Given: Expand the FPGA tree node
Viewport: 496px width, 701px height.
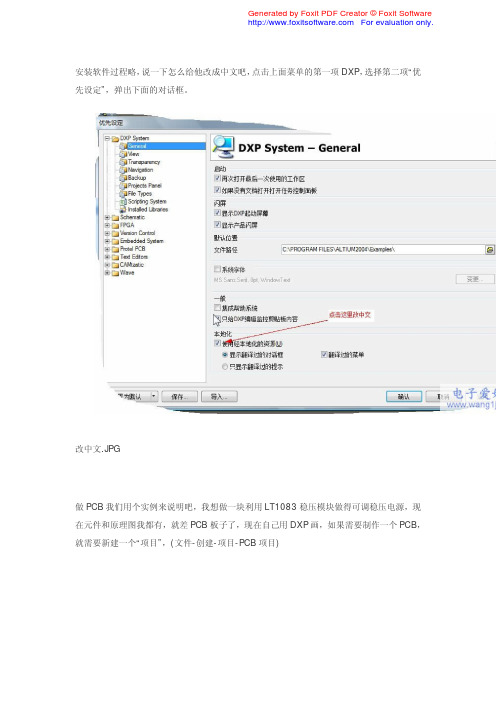Looking at the screenshot, I should (107, 225).
